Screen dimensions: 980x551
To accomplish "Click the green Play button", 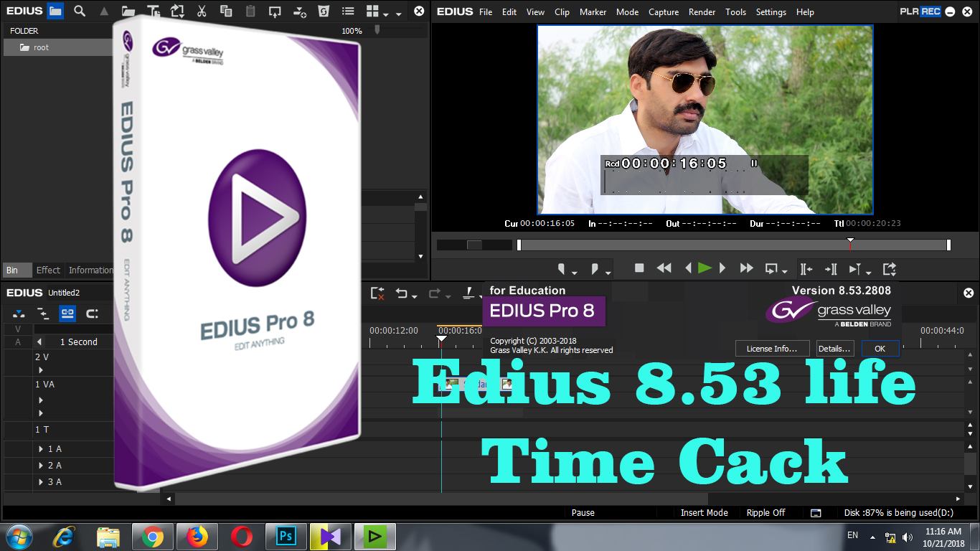I will 705,268.
